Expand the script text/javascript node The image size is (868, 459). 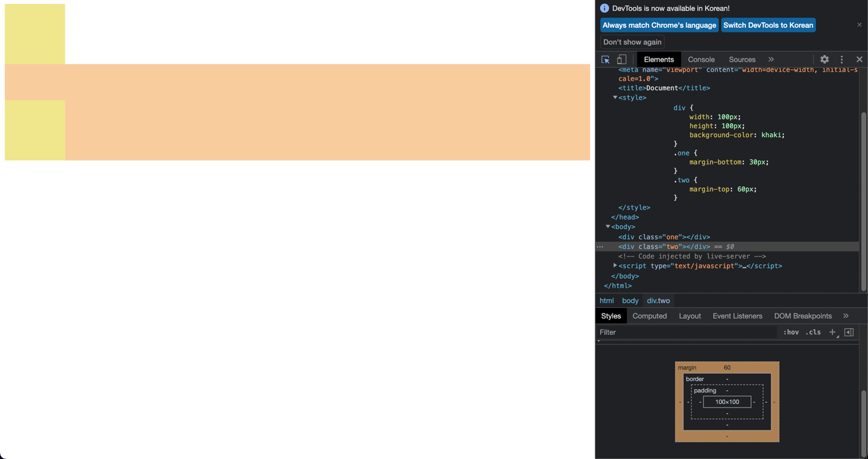(x=615, y=266)
